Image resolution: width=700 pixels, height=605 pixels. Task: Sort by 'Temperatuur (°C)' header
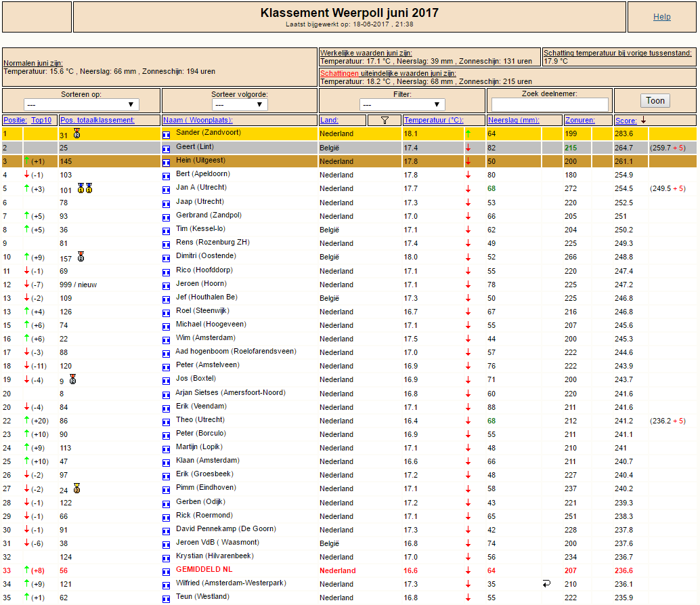click(433, 120)
